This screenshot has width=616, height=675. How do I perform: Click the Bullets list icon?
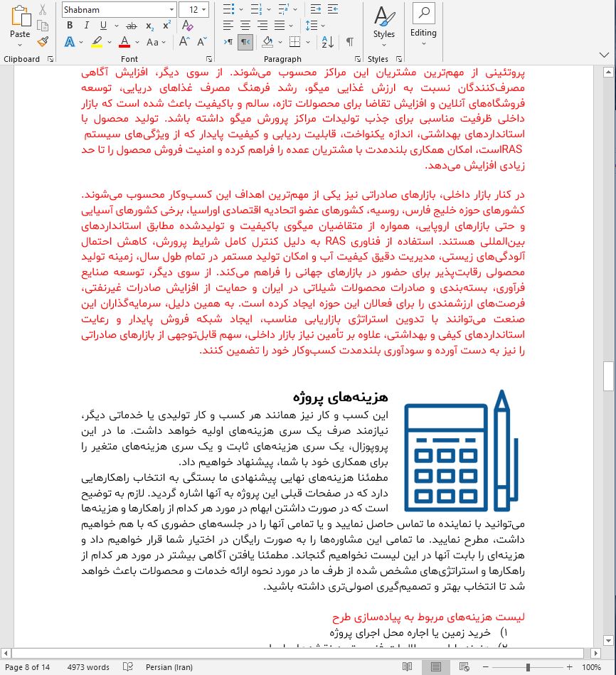click(228, 9)
